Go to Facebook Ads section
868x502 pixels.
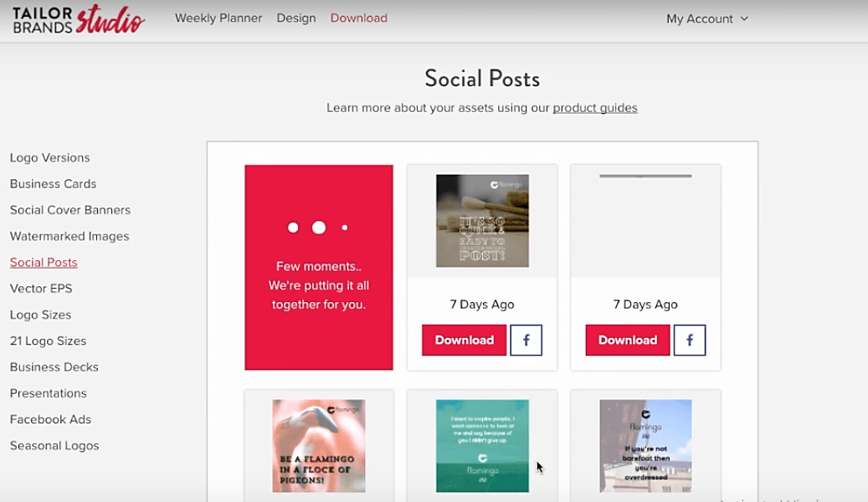click(x=50, y=419)
